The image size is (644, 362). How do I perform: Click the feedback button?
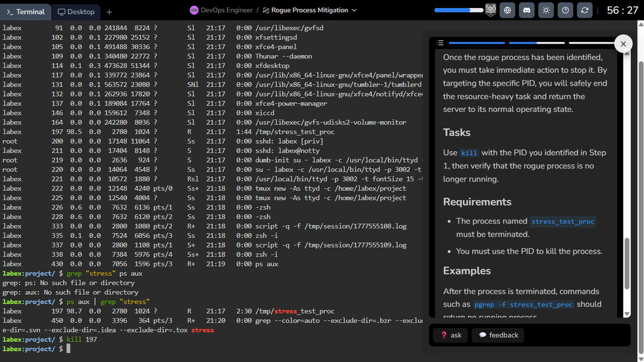pos(497,335)
